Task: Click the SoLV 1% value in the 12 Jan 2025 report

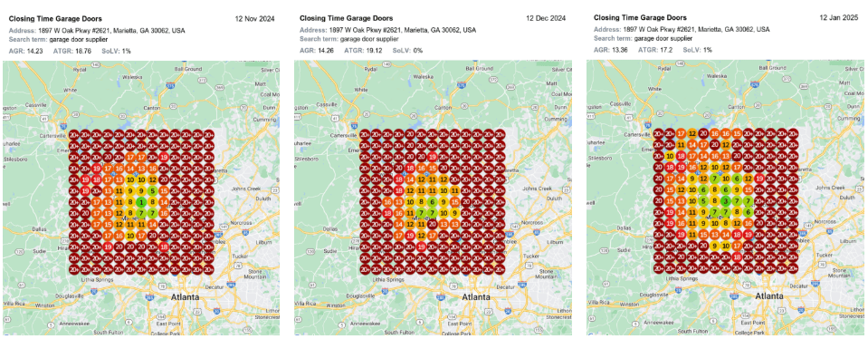Action: coord(707,50)
